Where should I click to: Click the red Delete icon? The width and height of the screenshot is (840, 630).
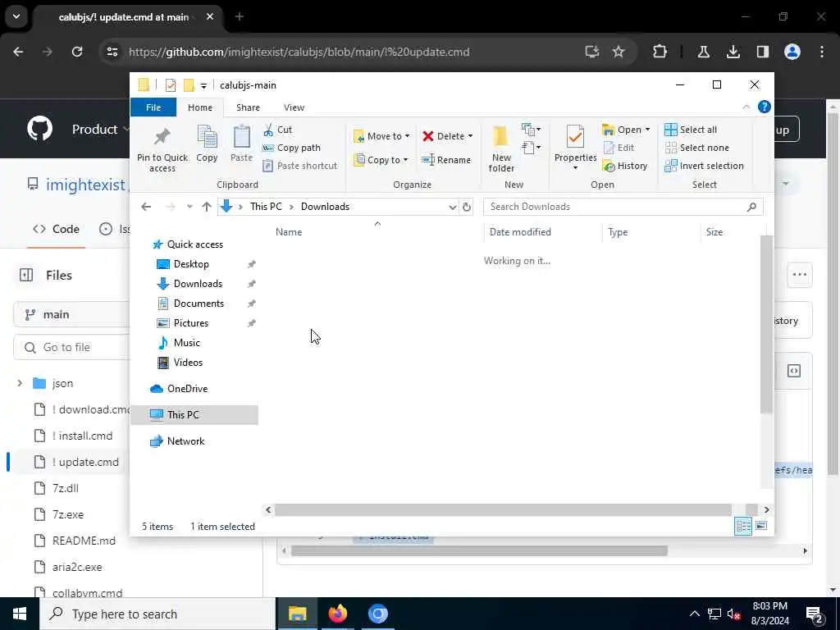(x=427, y=136)
